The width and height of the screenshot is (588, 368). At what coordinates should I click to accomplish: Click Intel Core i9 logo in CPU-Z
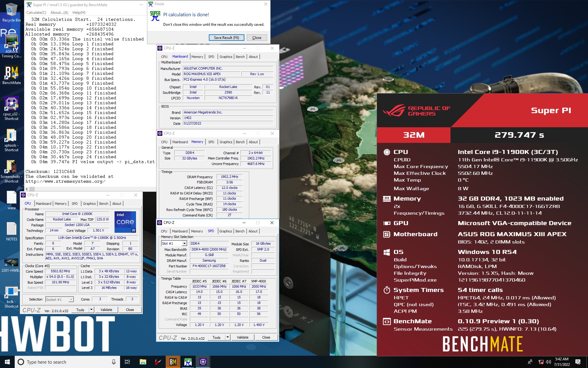pyautogui.click(x=125, y=222)
